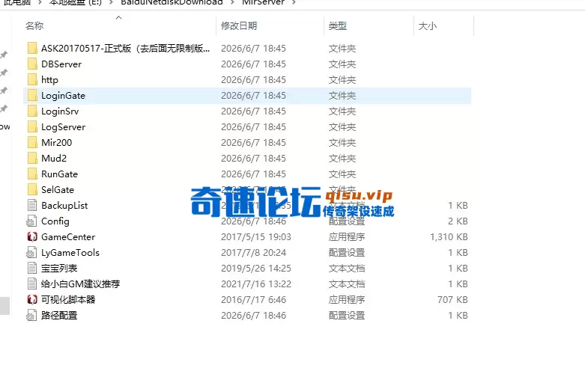Viewport: 585px width, 392px height.
Task: Select the ASK20170517 folder icon
Action: click(x=32, y=49)
